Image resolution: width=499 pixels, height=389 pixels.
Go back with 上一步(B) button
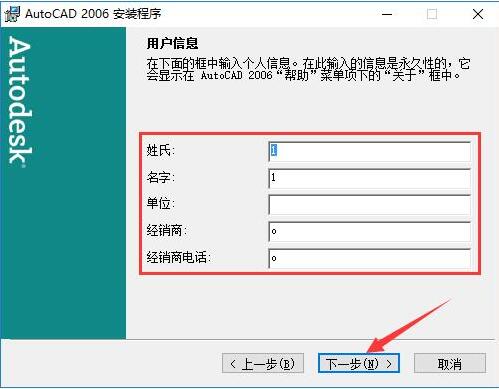[263, 363]
